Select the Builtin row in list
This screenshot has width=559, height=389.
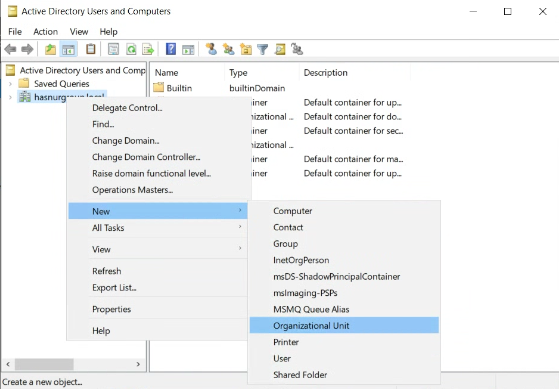click(179, 88)
